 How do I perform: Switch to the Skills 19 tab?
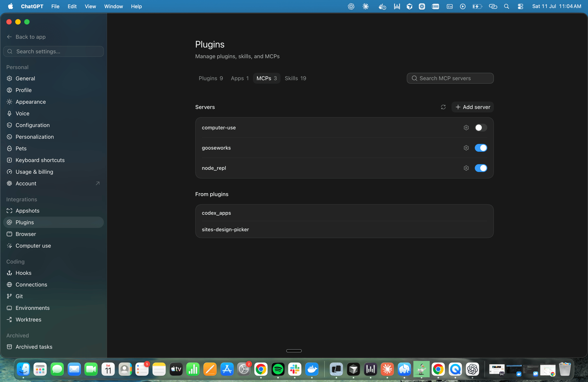[x=295, y=78]
